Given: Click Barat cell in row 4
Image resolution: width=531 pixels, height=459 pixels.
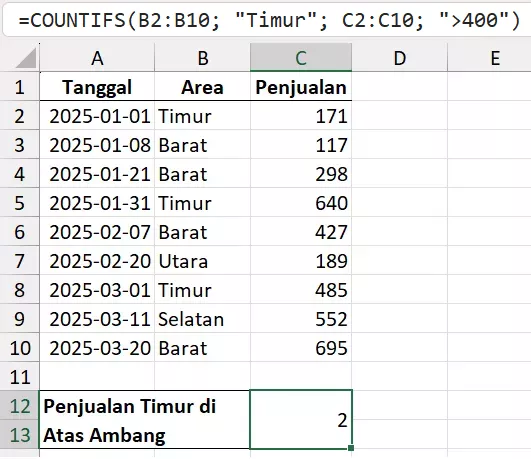Looking at the screenshot, I should click(203, 174).
